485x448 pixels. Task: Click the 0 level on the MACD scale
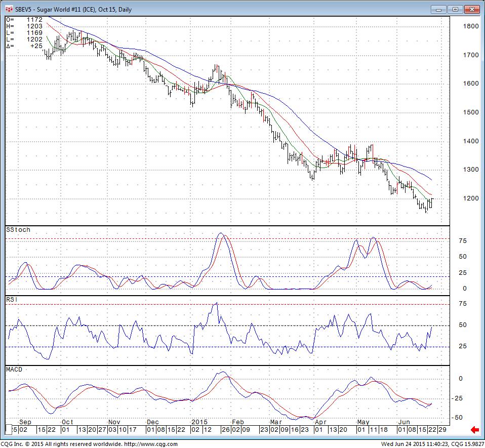click(461, 379)
